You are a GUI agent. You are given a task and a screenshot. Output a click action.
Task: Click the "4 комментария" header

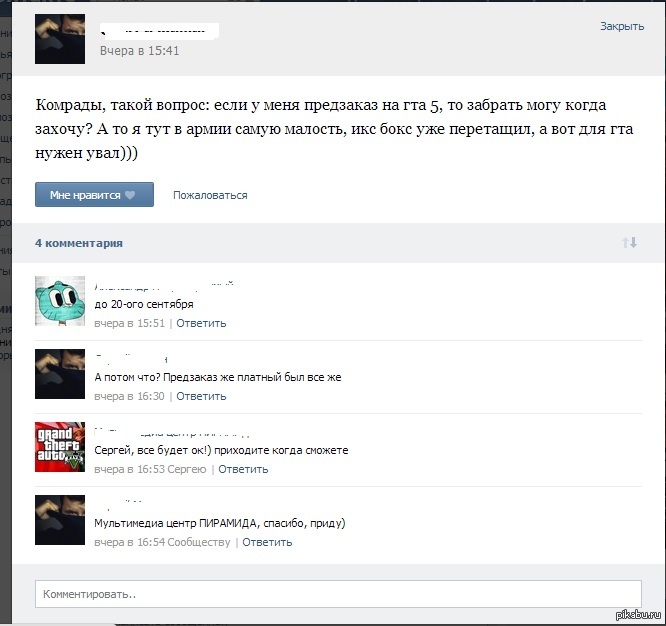pyautogui.click(x=79, y=243)
